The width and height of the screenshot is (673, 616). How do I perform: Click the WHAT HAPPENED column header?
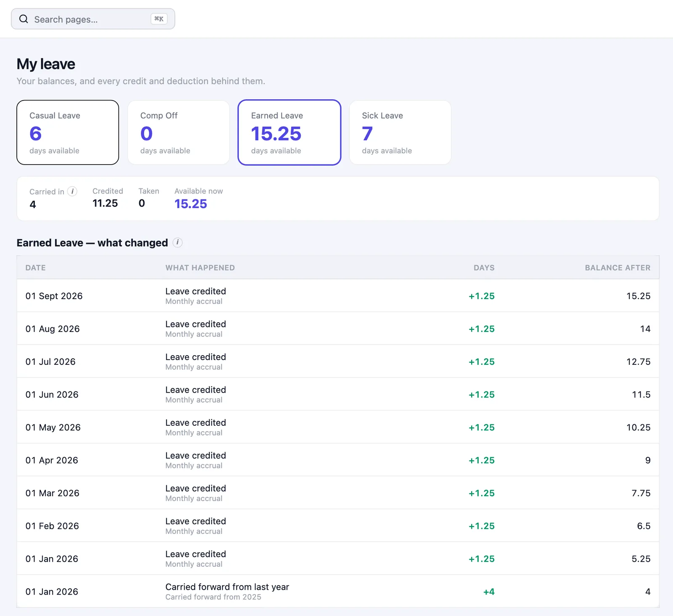pyautogui.click(x=200, y=268)
